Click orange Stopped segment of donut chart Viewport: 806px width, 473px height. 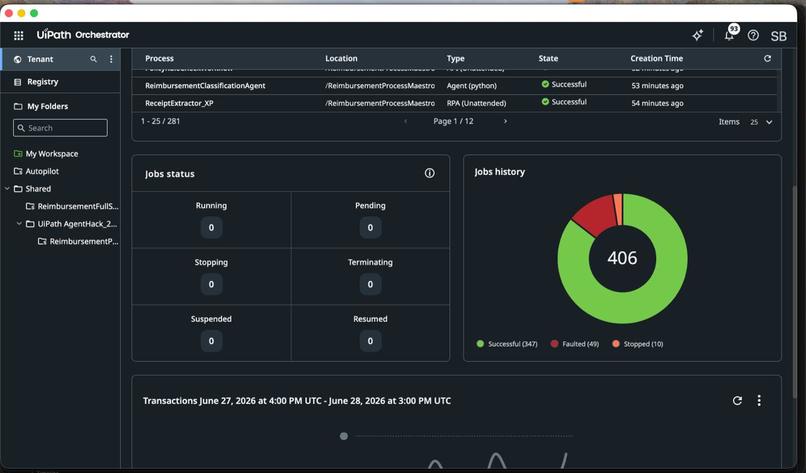pyautogui.click(x=618, y=209)
